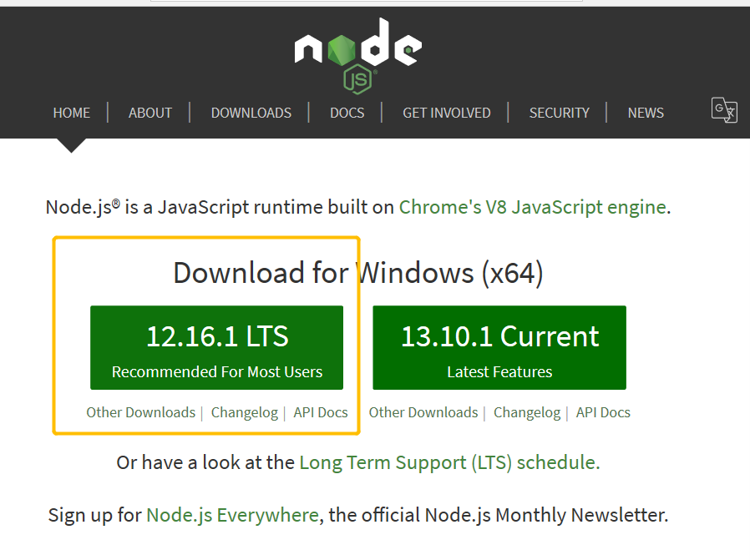Download the 12.16.1 LTS version
The height and width of the screenshot is (560, 750).
point(216,347)
